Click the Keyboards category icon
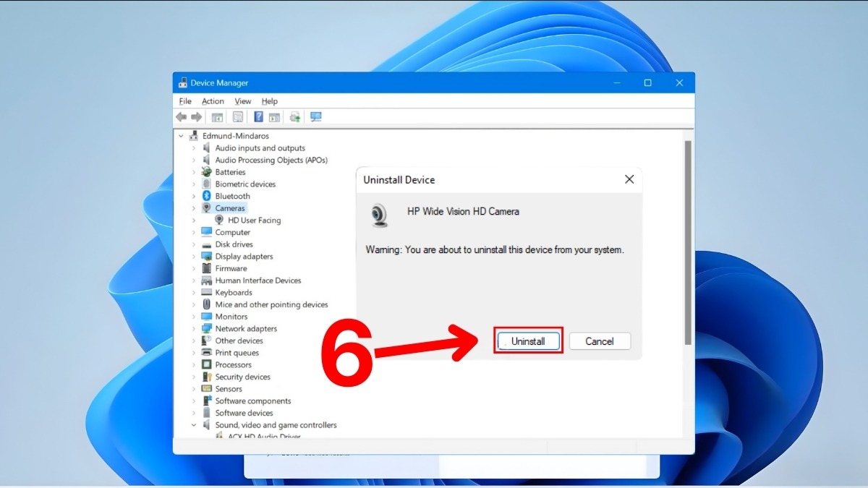The height and width of the screenshot is (488, 868). pos(206,293)
